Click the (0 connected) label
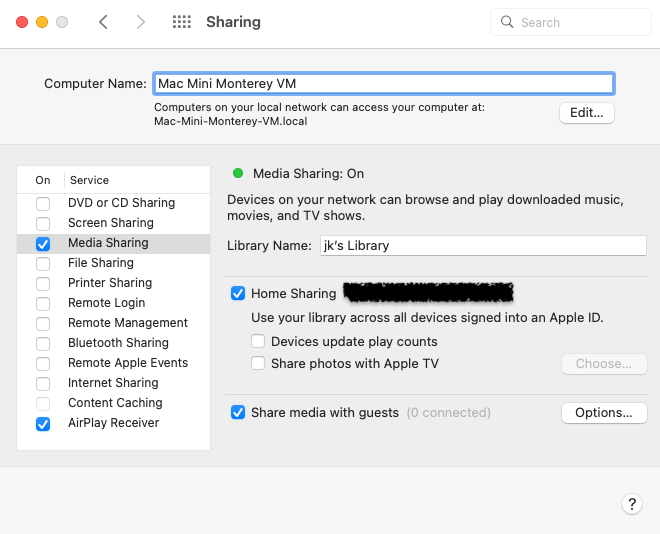The width and height of the screenshot is (660, 534). pos(449,412)
